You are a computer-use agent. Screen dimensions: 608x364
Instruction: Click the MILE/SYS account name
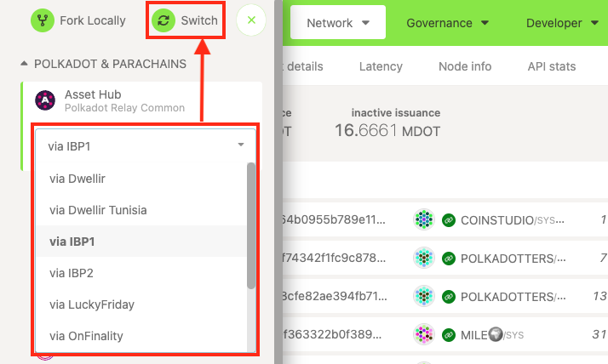coord(492,334)
